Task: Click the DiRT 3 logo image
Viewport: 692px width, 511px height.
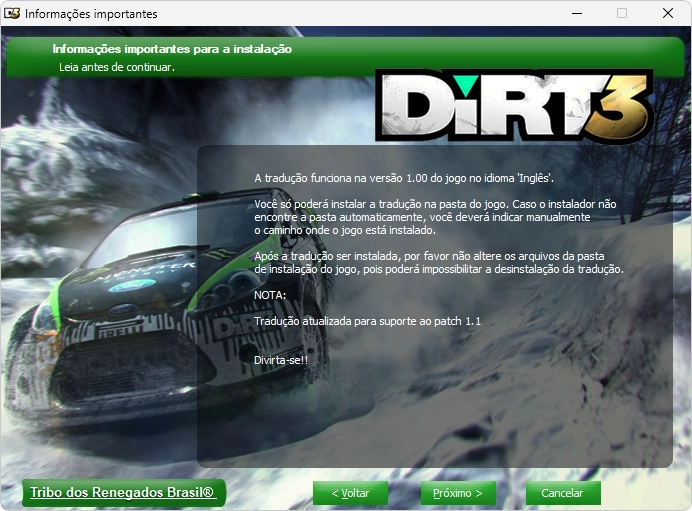Action: [x=514, y=106]
